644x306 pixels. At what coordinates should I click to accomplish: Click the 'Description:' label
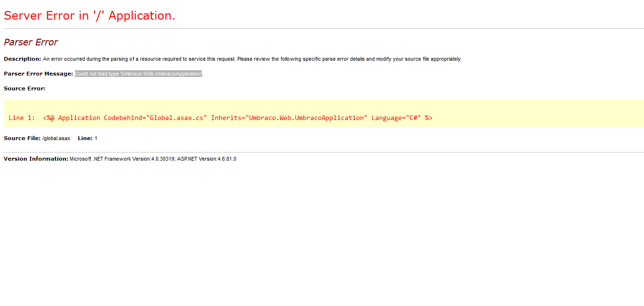click(x=22, y=59)
